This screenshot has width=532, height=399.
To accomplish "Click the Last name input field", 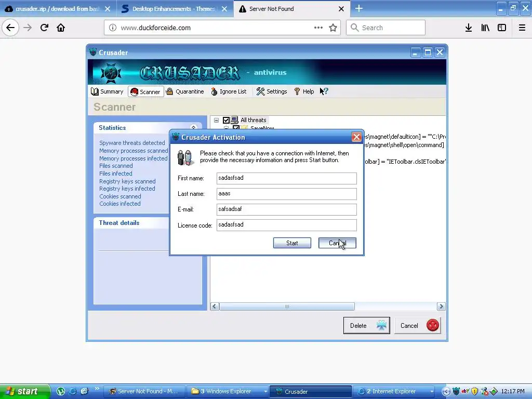I will tap(287, 194).
